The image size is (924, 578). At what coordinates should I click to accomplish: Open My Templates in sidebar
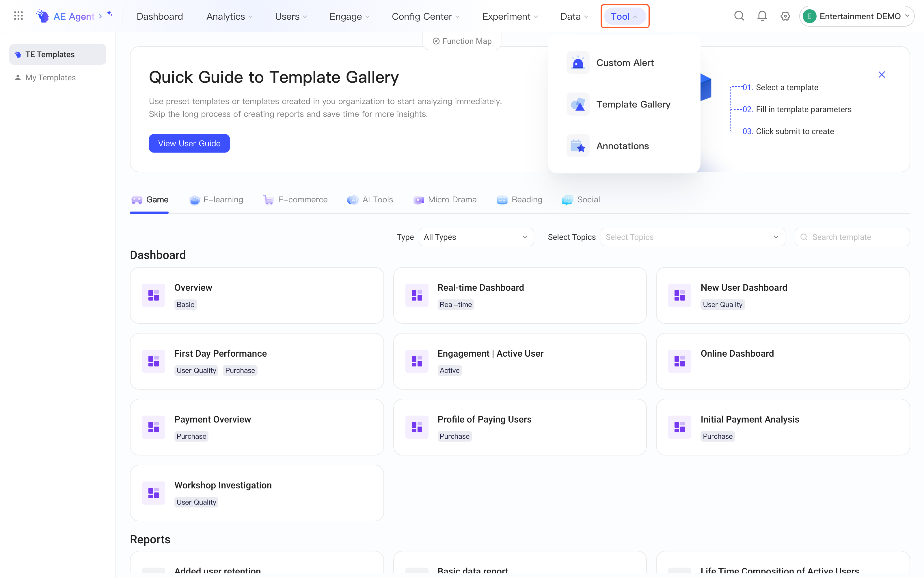(58, 78)
